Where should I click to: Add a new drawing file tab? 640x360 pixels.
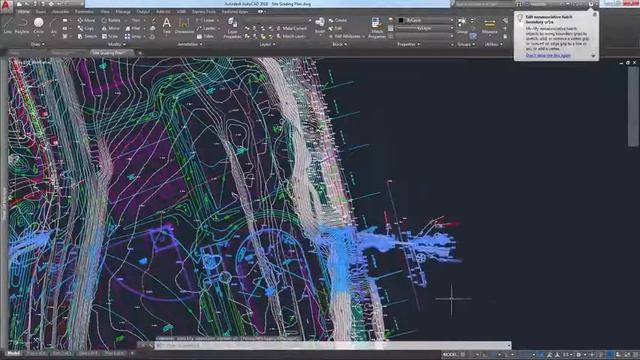pos(140,53)
